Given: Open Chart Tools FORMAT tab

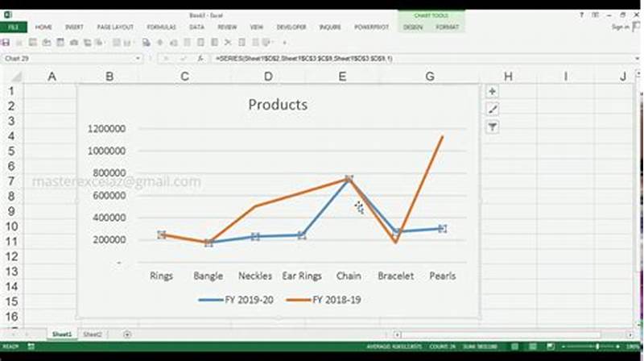Looking at the screenshot, I should [448, 27].
